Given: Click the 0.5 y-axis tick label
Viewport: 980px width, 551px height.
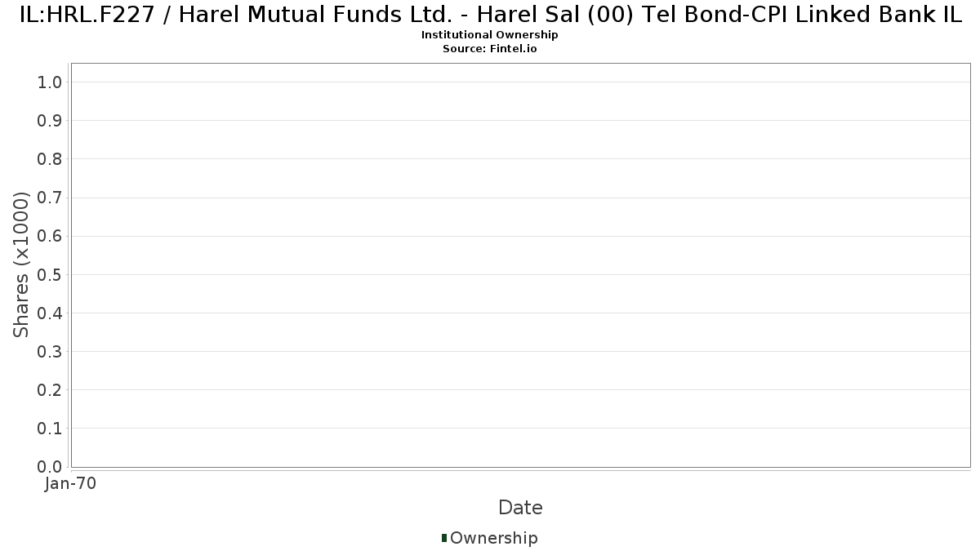Looking at the screenshot, I should tap(50, 274).
